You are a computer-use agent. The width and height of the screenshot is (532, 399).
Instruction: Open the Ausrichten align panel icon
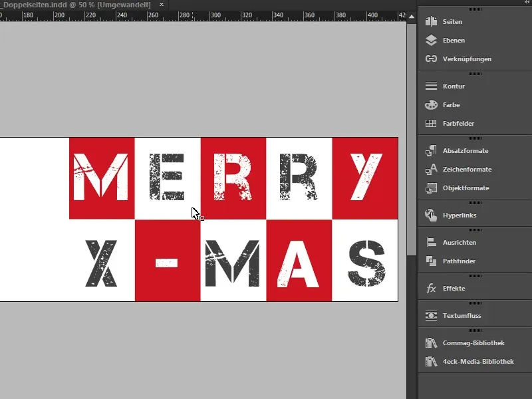click(x=431, y=242)
